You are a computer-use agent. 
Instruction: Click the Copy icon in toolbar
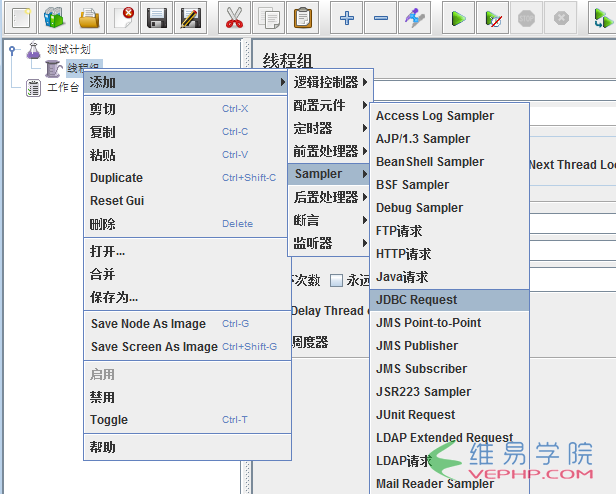click(268, 18)
